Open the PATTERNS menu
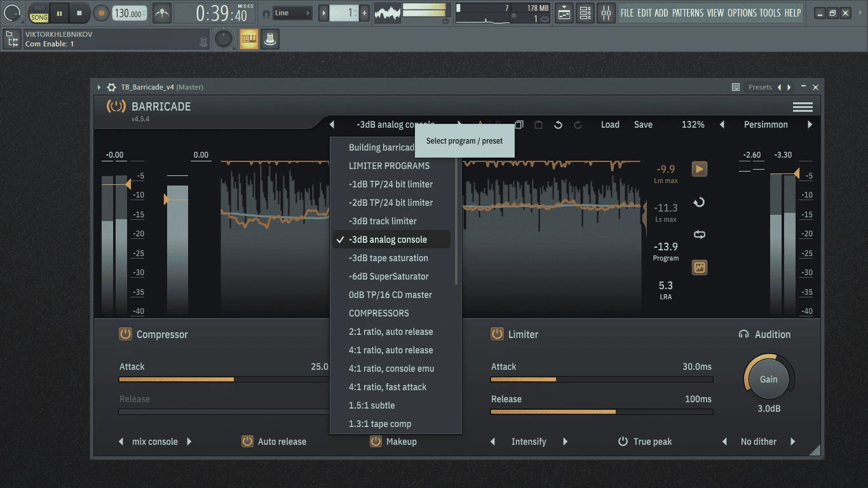This screenshot has width=868, height=488. (x=688, y=13)
